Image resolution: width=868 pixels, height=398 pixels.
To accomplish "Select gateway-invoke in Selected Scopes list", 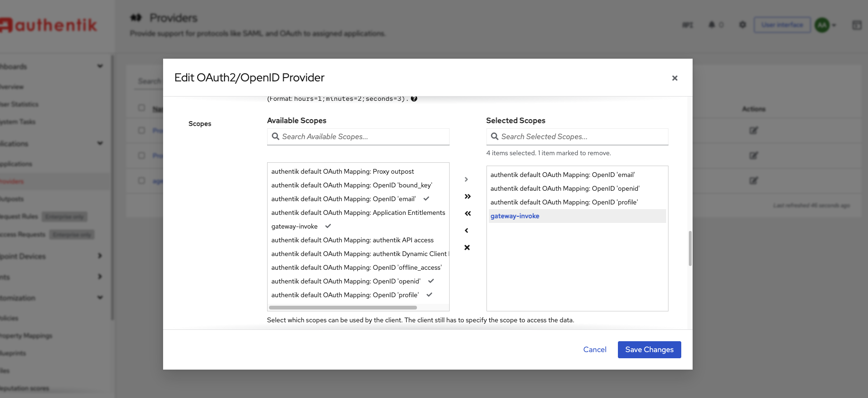I will click(x=577, y=216).
